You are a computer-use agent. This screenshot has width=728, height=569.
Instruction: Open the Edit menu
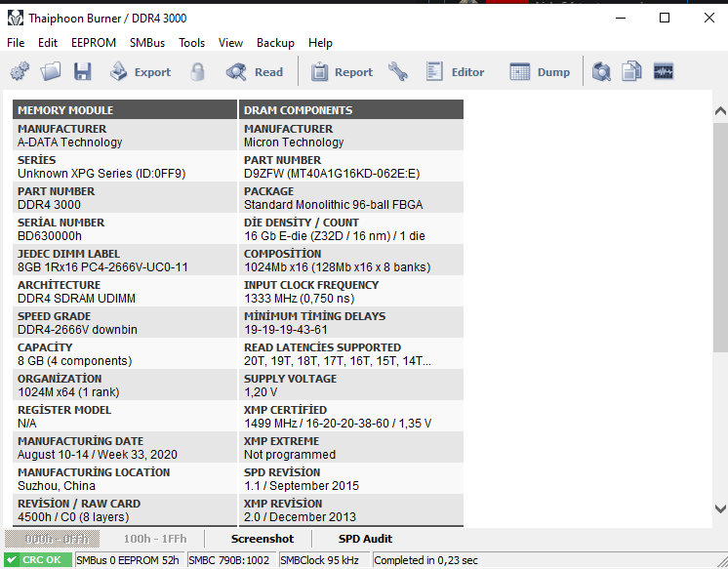pyautogui.click(x=48, y=43)
